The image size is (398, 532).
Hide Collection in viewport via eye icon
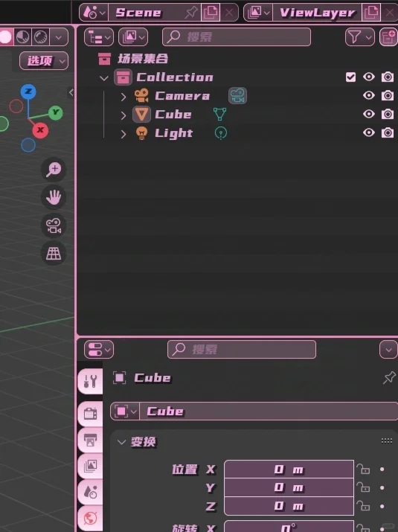point(369,77)
